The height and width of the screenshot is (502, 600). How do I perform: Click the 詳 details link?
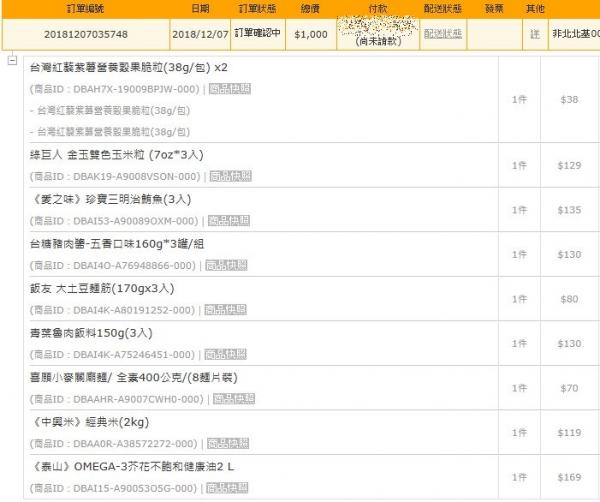click(535, 34)
